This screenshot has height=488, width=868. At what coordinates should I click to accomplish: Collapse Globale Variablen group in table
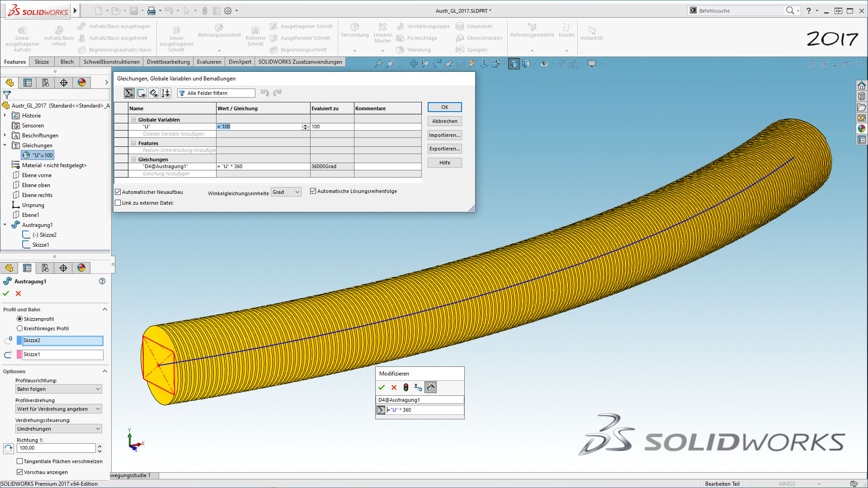click(x=134, y=120)
